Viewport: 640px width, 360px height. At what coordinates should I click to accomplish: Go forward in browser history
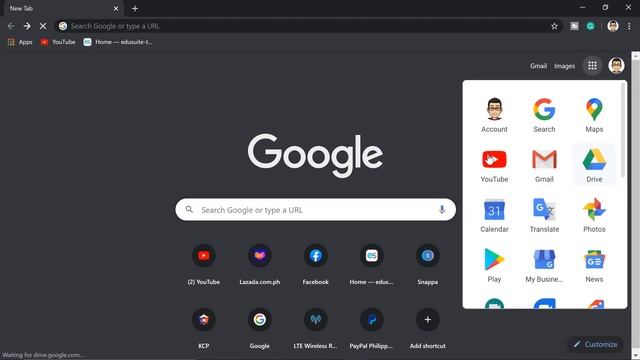tap(27, 26)
